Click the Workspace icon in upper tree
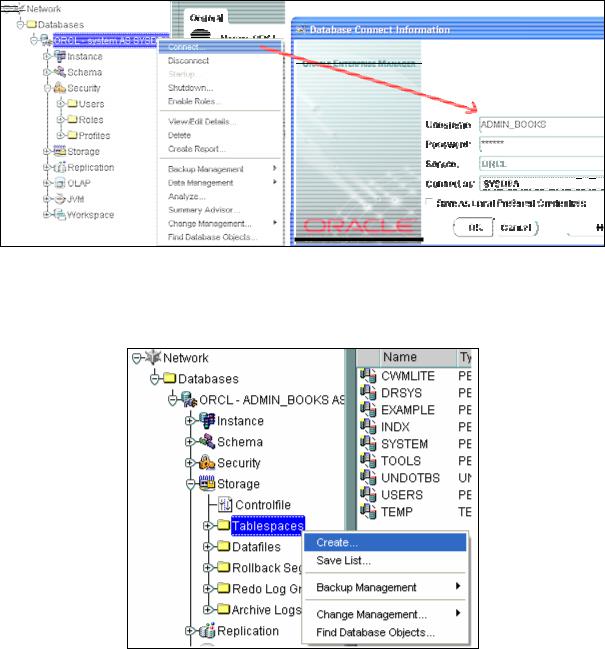Screen dimensions: 605x649 click(60, 214)
